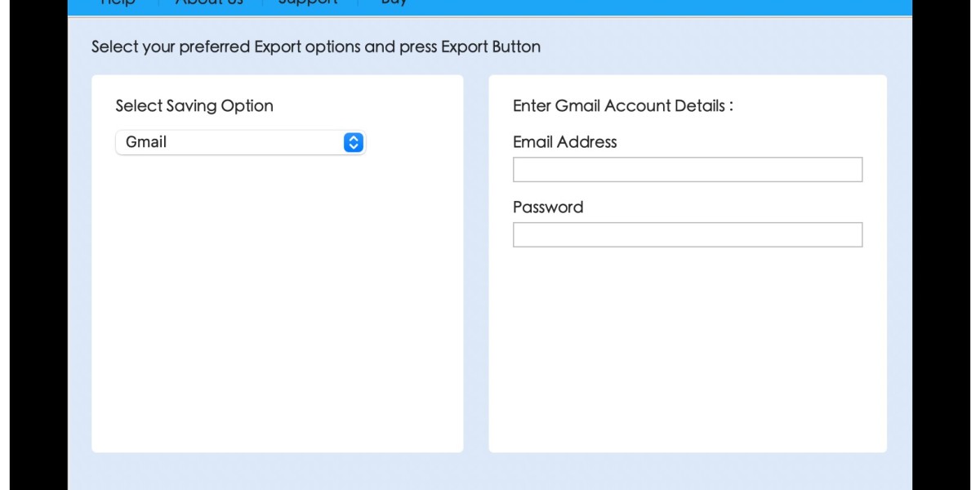Click the 'Password' label text
The width and height of the screenshot is (980, 490).
click(x=548, y=207)
